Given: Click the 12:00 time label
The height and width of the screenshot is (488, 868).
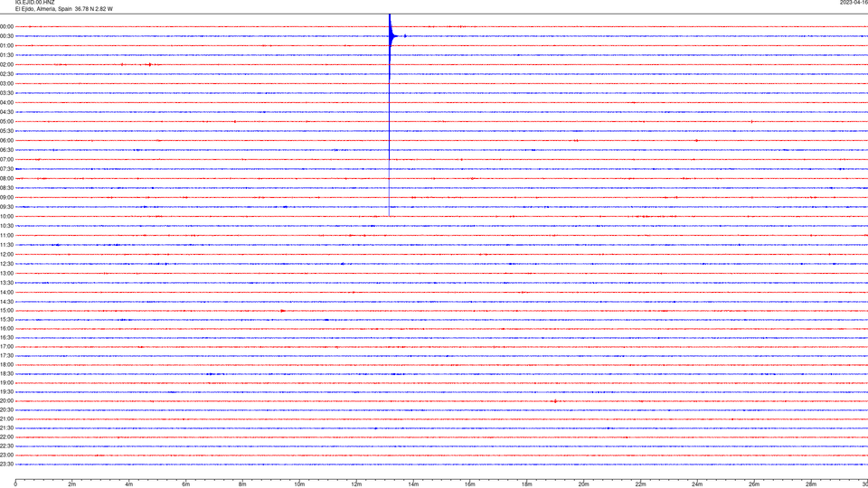Looking at the screenshot, I should (x=6, y=255).
